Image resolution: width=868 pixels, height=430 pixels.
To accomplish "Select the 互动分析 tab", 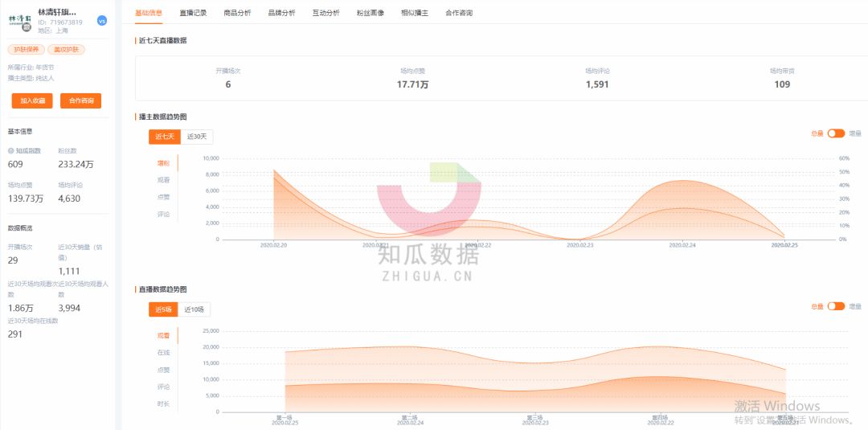I will pyautogui.click(x=326, y=13).
